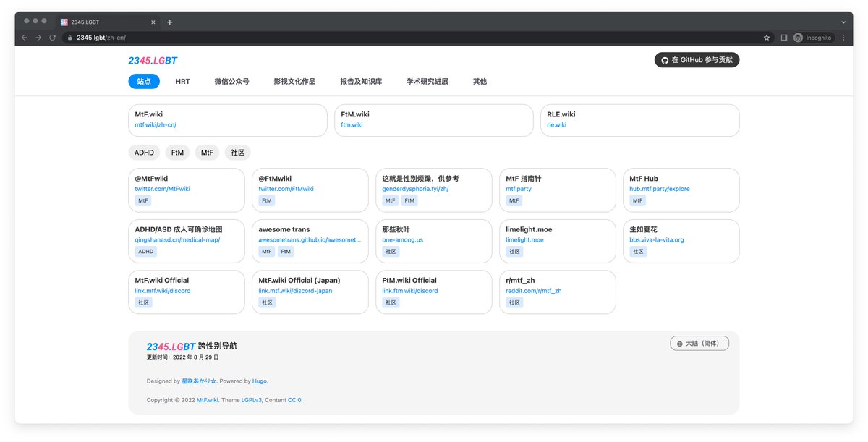Open the browser side panel icon
Image resolution: width=868 pixels, height=442 pixels.
pos(784,38)
